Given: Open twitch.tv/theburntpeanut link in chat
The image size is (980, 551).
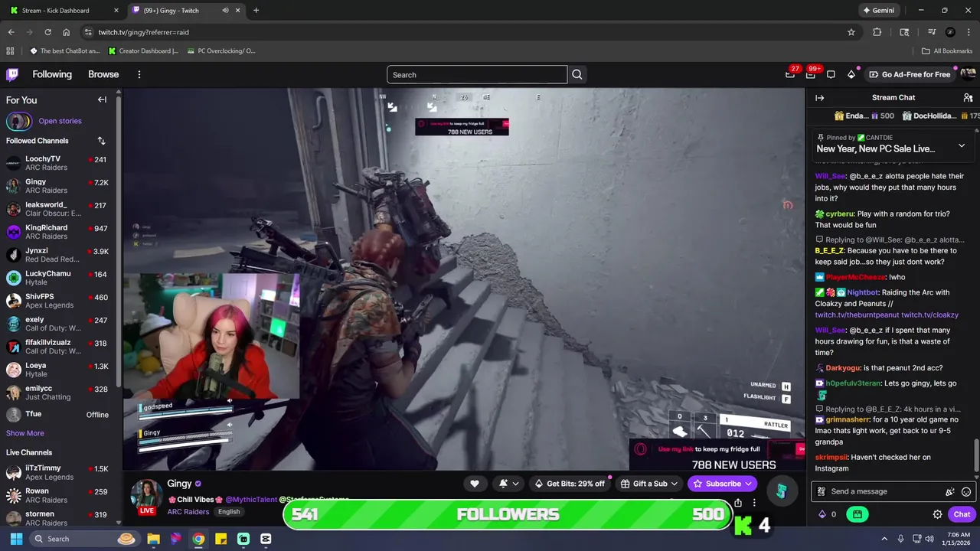Looking at the screenshot, I should tap(857, 315).
